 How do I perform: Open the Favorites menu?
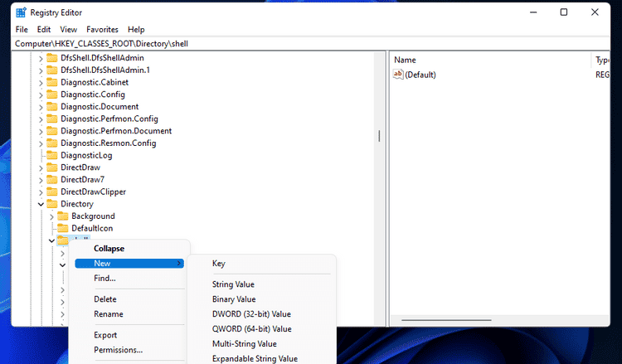coord(102,29)
